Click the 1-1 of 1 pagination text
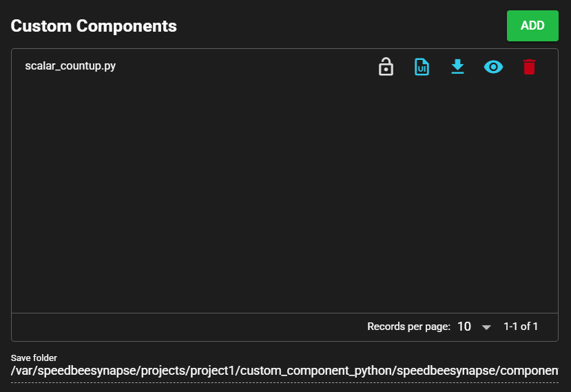 coord(521,327)
